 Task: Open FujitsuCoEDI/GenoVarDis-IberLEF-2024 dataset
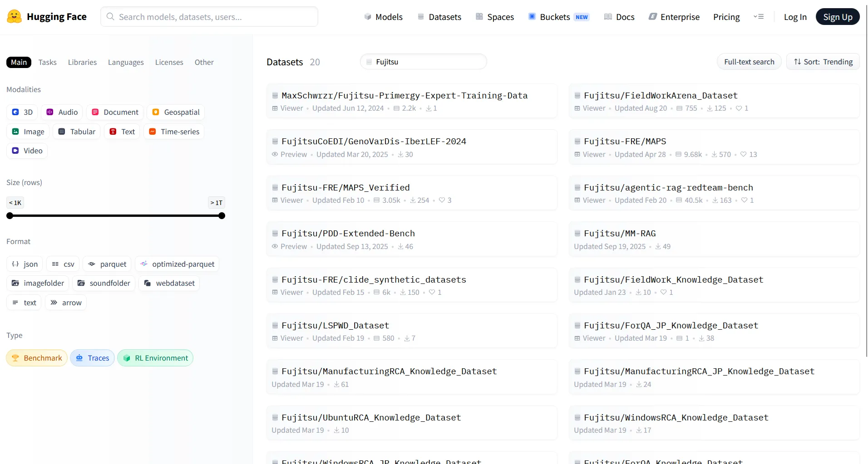(412, 147)
